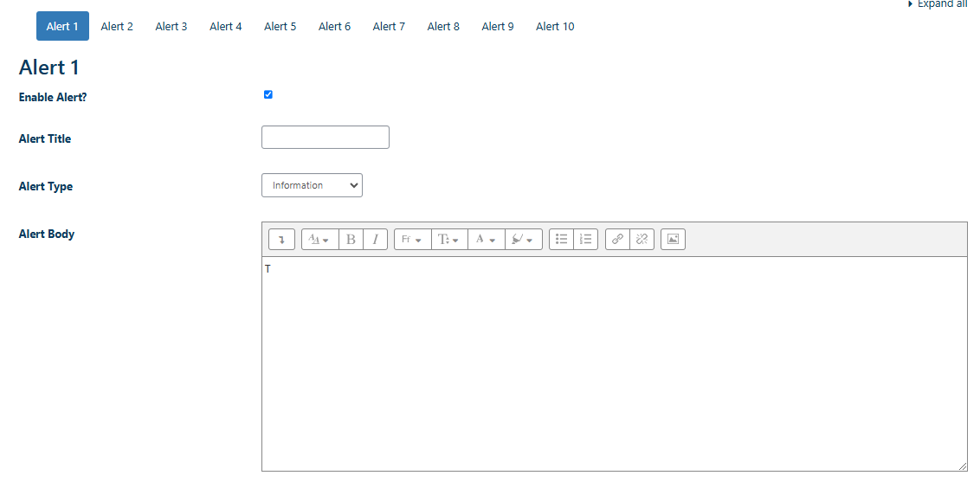Select the Alert 8 tab
980x482 pixels.
(x=443, y=26)
